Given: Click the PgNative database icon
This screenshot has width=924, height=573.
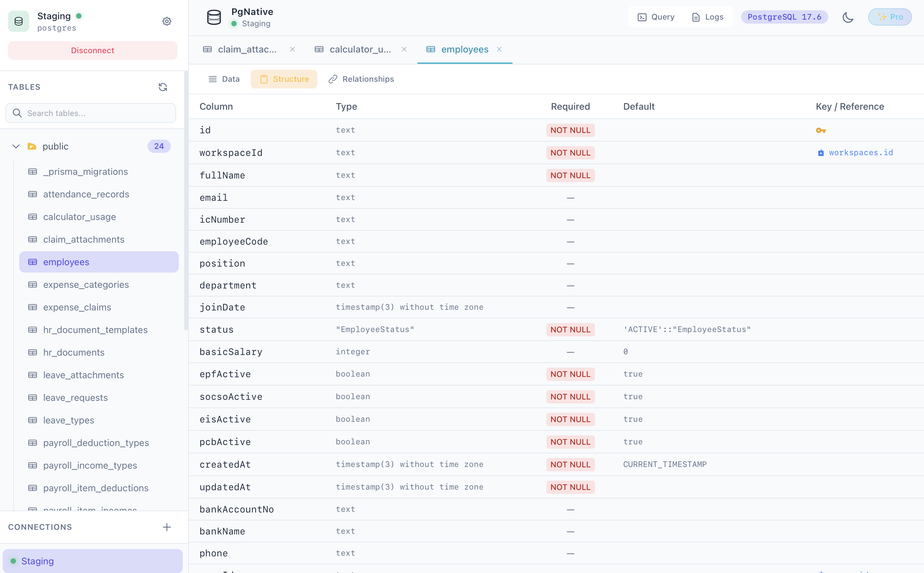Looking at the screenshot, I should [x=214, y=17].
